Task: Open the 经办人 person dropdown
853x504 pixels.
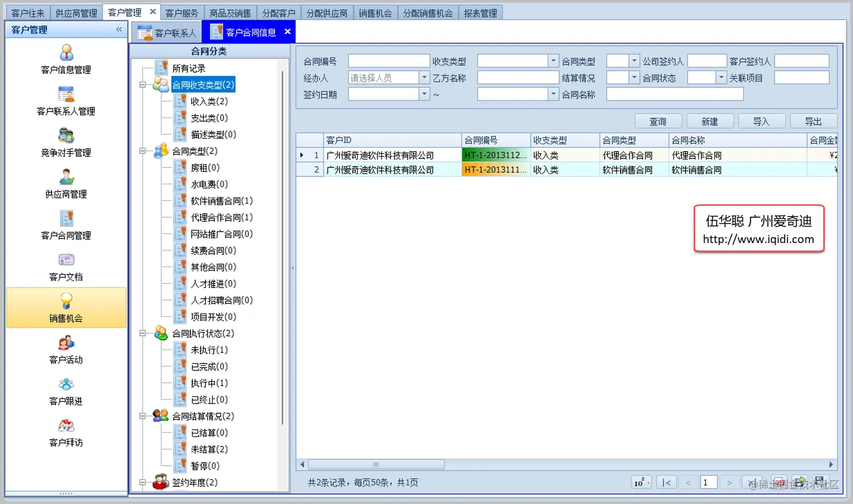Action: 424,77
